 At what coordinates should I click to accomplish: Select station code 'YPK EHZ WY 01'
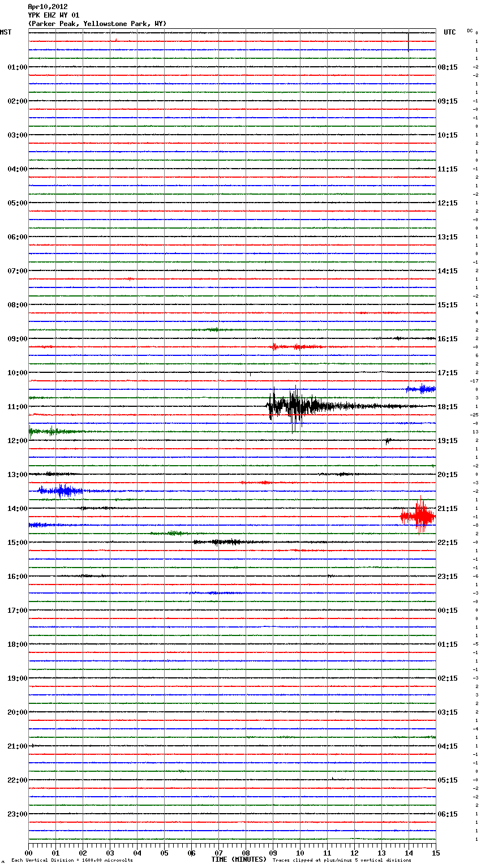(x=53, y=15)
